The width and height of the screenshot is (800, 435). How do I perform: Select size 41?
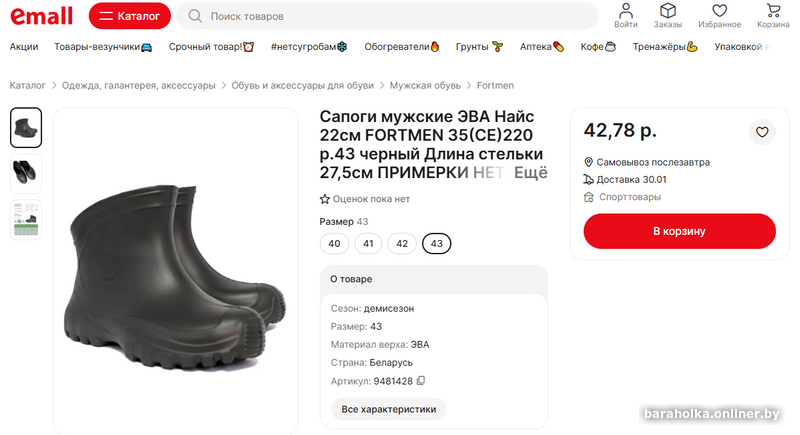click(368, 243)
